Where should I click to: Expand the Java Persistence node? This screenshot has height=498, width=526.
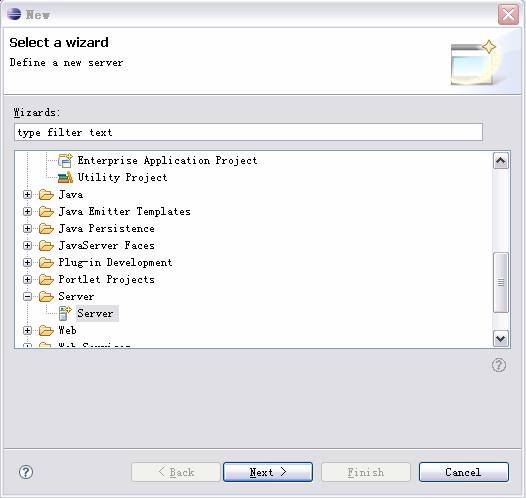28,229
